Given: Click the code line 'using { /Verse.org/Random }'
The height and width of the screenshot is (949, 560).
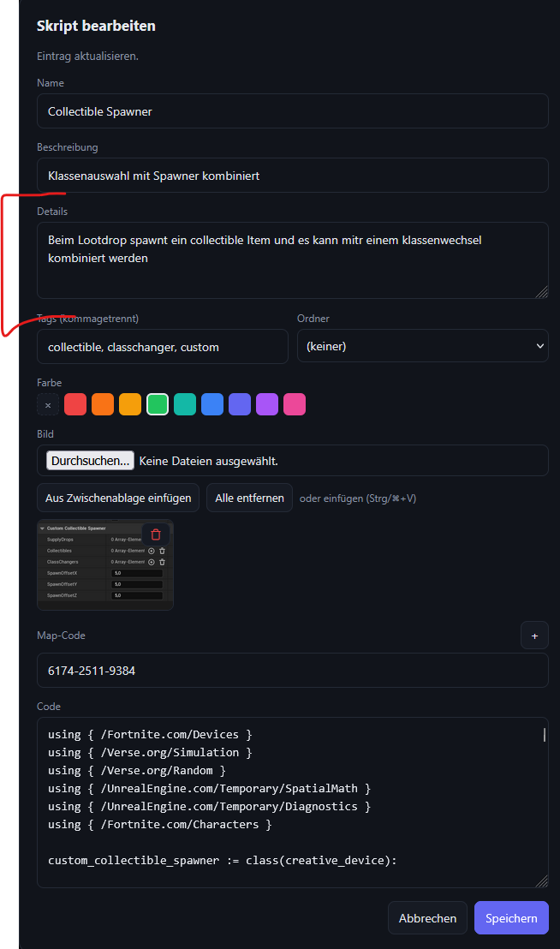Looking at the screenshot, I should [137, 771].
